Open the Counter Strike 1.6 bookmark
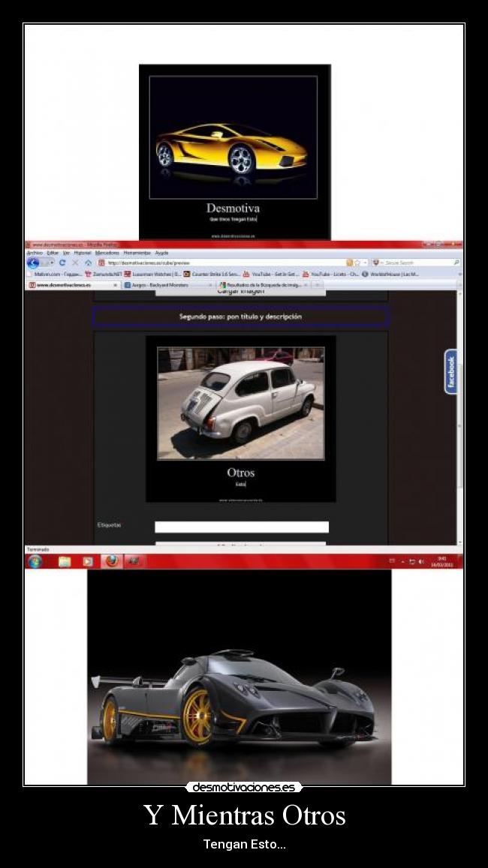The image size is (488, 868). click(x=215, y=274)
